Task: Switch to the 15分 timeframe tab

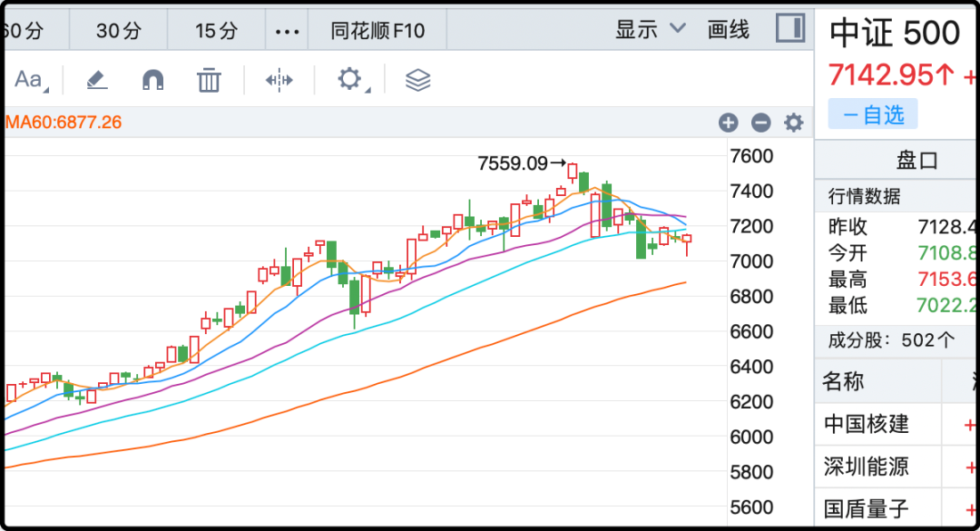Action: 216,30
